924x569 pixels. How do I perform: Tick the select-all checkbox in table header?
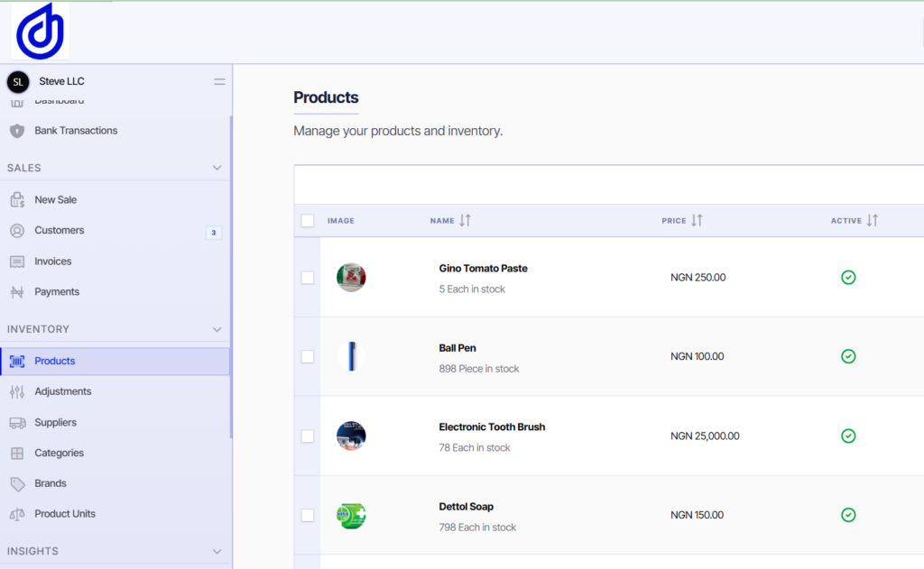pyautogui.click(x=308, y=220)
